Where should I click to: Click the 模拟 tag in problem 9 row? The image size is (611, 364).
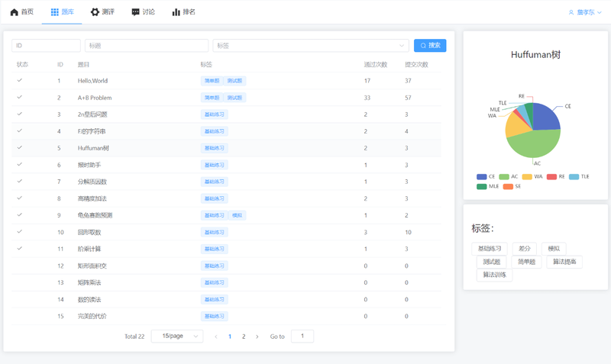(237, 215)
